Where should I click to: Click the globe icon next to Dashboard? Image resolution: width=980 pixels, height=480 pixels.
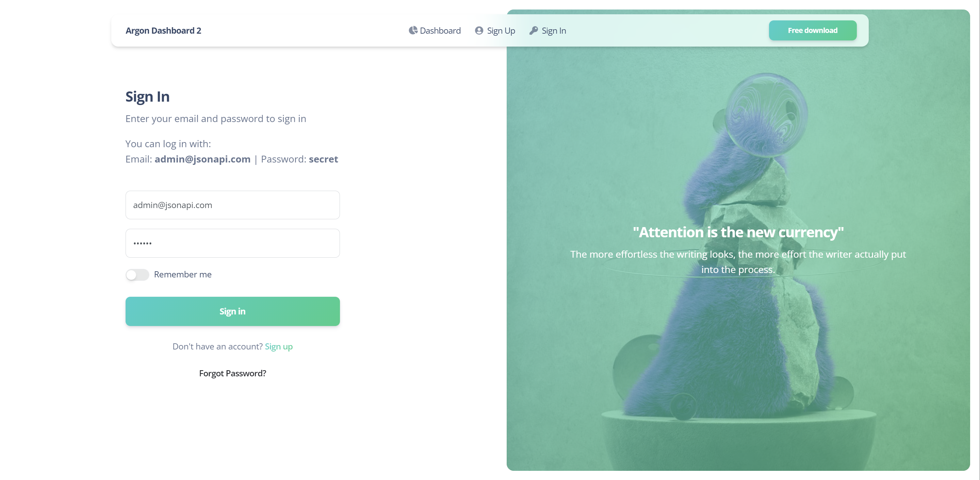click(x=412, y=30)
